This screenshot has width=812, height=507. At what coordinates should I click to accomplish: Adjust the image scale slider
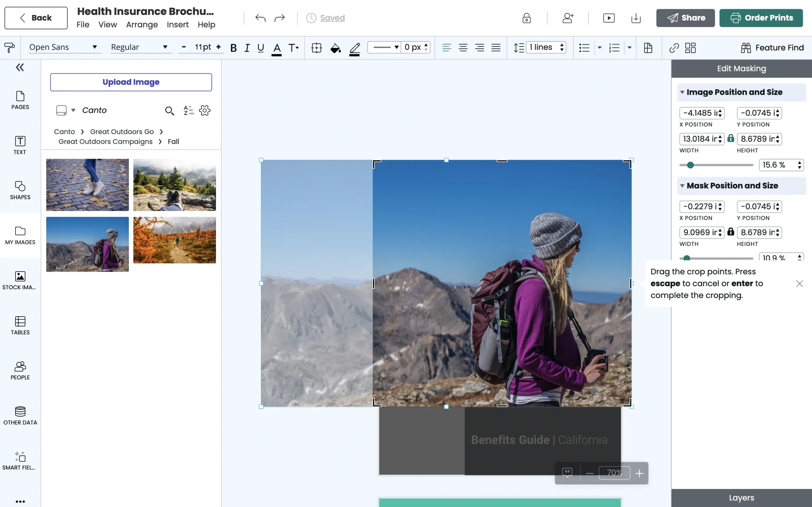691,165
